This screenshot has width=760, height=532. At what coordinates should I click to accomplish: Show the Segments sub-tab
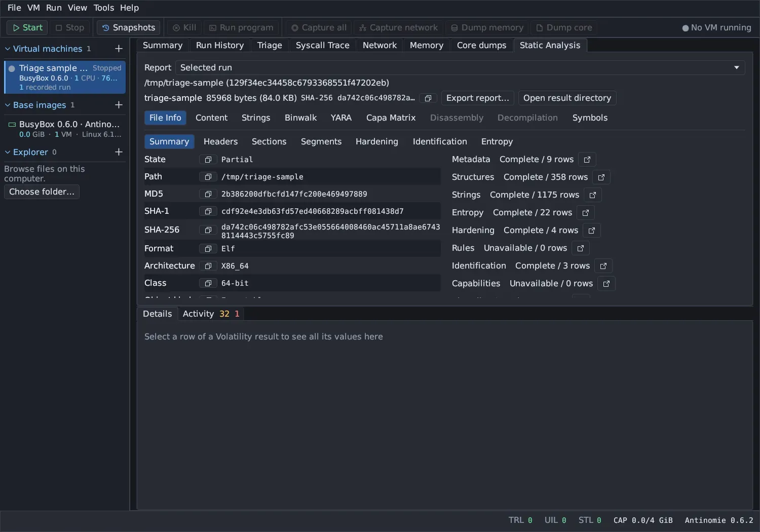coord(321,142)
